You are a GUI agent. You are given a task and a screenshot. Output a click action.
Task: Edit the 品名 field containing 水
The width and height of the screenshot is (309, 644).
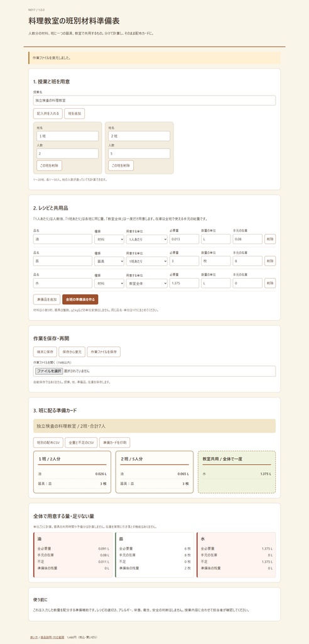click(63, 283)
